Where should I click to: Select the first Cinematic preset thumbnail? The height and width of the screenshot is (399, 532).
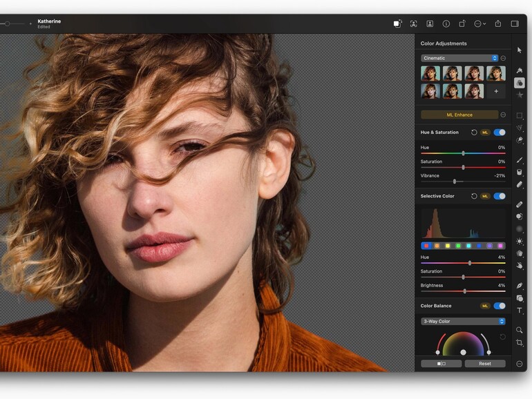coord(430,73)
